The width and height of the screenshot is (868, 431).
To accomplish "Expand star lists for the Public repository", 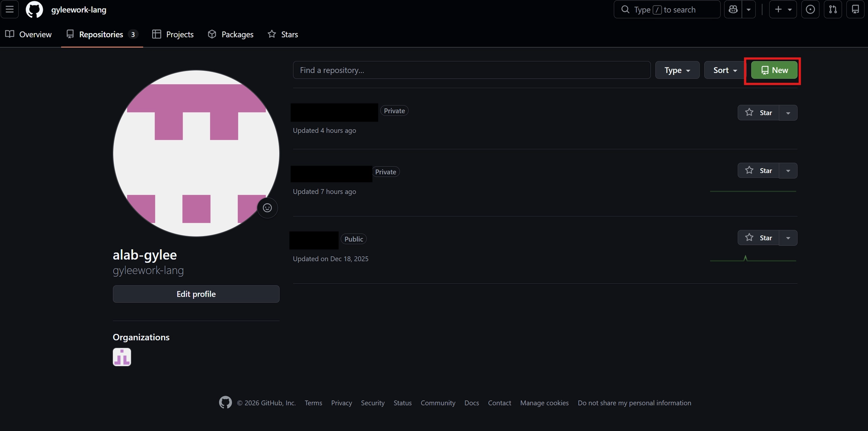I will pos(788,238).
